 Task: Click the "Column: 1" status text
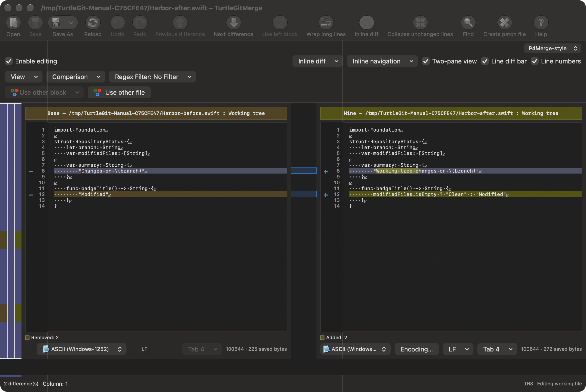[x=55, y=383]
